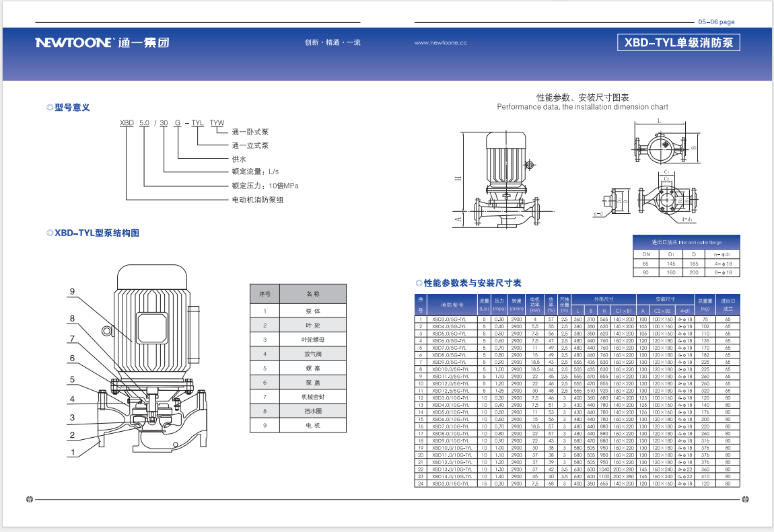Click the circle bullet beside 性能参数表与安装尺寸表
774x532 pixels.
419,283
